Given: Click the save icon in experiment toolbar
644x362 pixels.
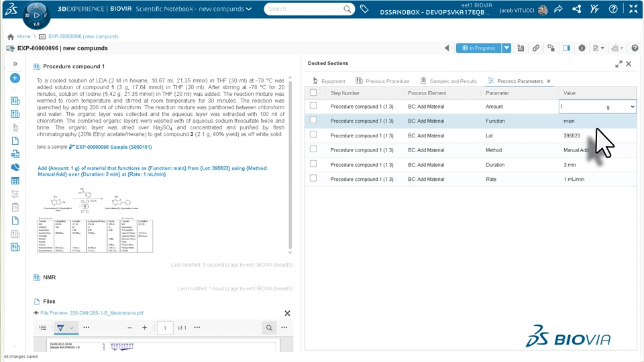Looking at the screenshot, I should click(521, 48).
